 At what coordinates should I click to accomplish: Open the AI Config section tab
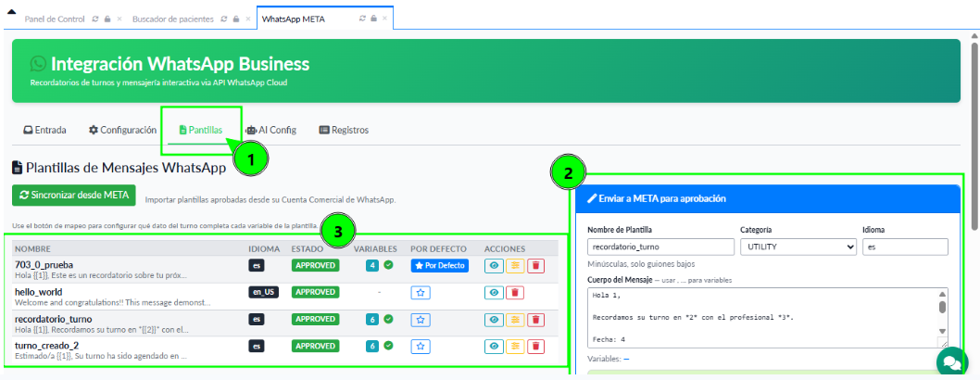point(270,130)
